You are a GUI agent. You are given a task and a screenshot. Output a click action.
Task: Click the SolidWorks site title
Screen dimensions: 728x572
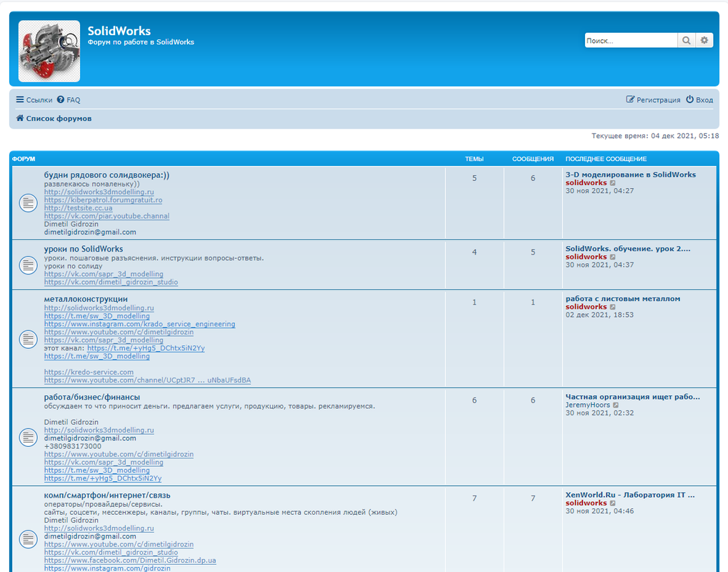pyautogui.click(x=119, y=31)
